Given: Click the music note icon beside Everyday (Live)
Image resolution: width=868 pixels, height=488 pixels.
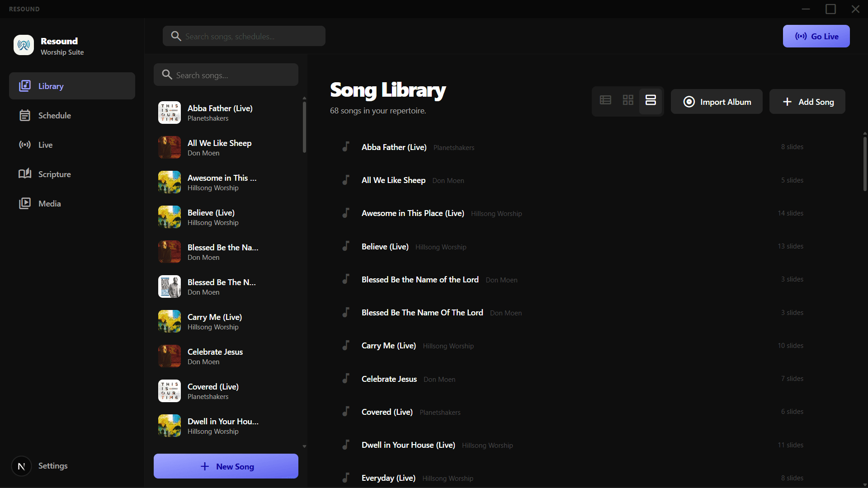Looking at the screenshot, I should (x=346, y=478).
